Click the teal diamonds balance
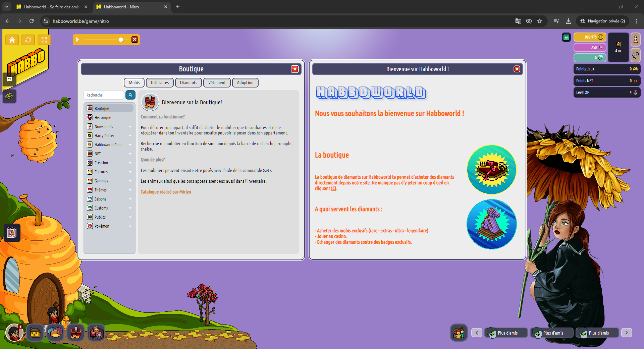This screenshot has height=349, width=644. [590, 58]
